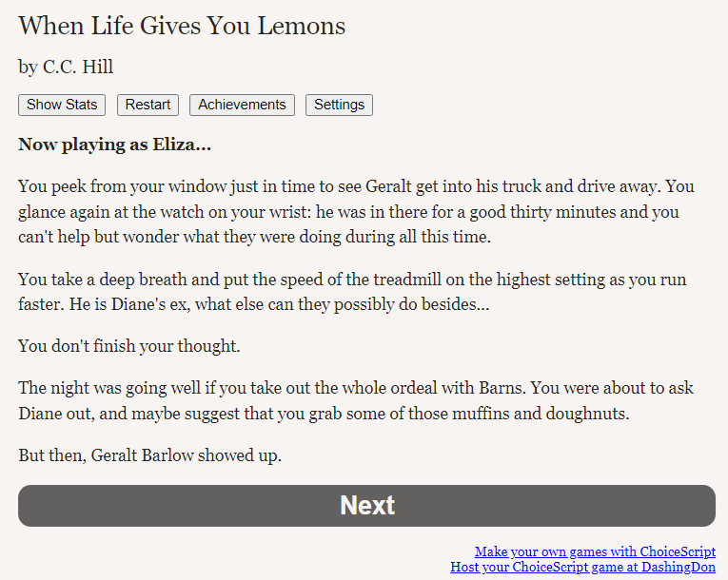Click the line 'You don't finish your thought.'
Image resolution: width=728 pixels, height=580 pixels.
[129, 346]
